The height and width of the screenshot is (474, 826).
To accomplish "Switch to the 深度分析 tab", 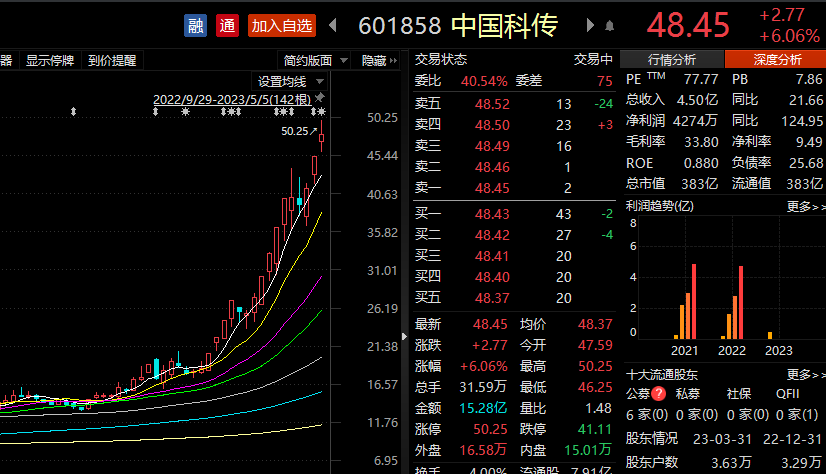I will 776,59.
